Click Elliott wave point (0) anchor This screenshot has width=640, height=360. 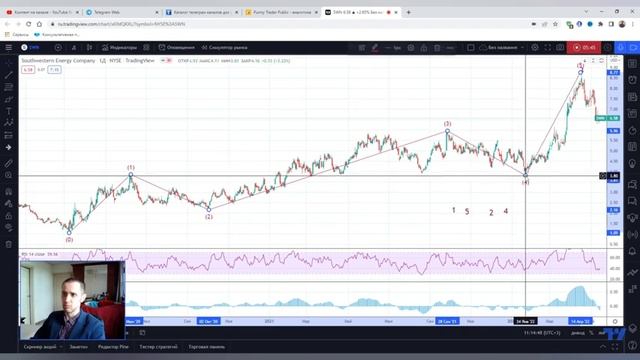click(69, 233)
